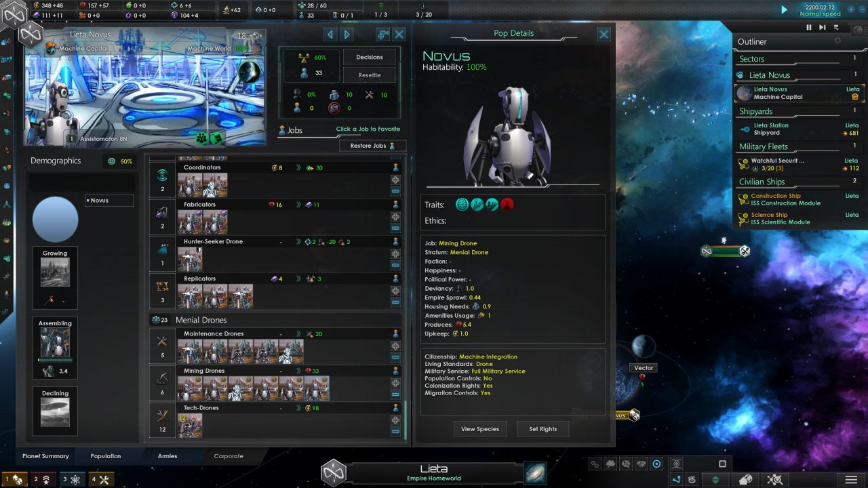Click the Energy Credits icon in the top resource bar
The height and width of the screenshot is (488, 868).
coord(35,5)
